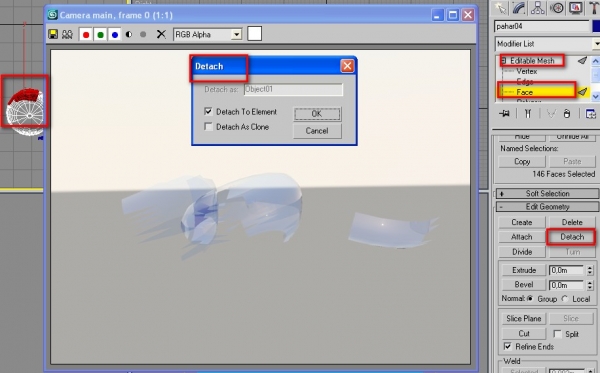Click the Bevel amount field 0,0m
This screenshot has width=600, height=373.
(x=566, y=285)
